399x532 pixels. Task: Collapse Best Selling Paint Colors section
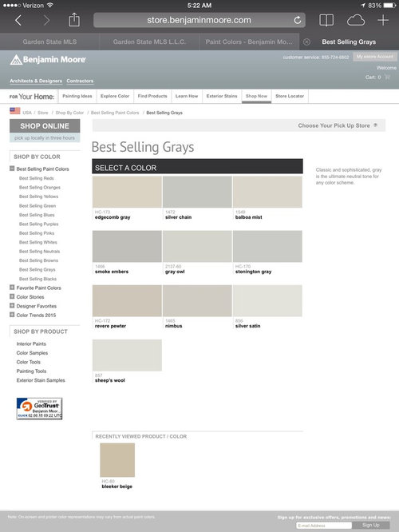[x=12, y=169]
